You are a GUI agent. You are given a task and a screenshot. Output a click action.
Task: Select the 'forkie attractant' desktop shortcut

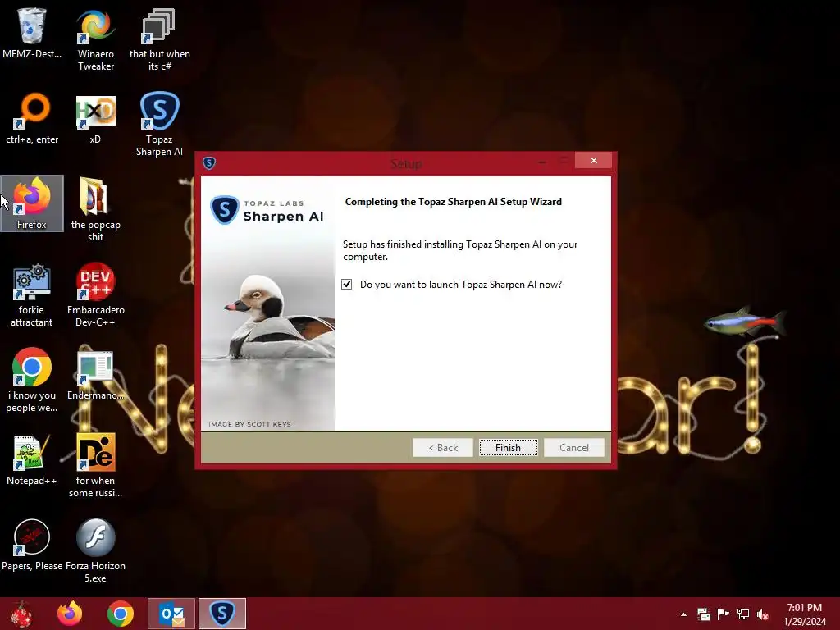32,294
